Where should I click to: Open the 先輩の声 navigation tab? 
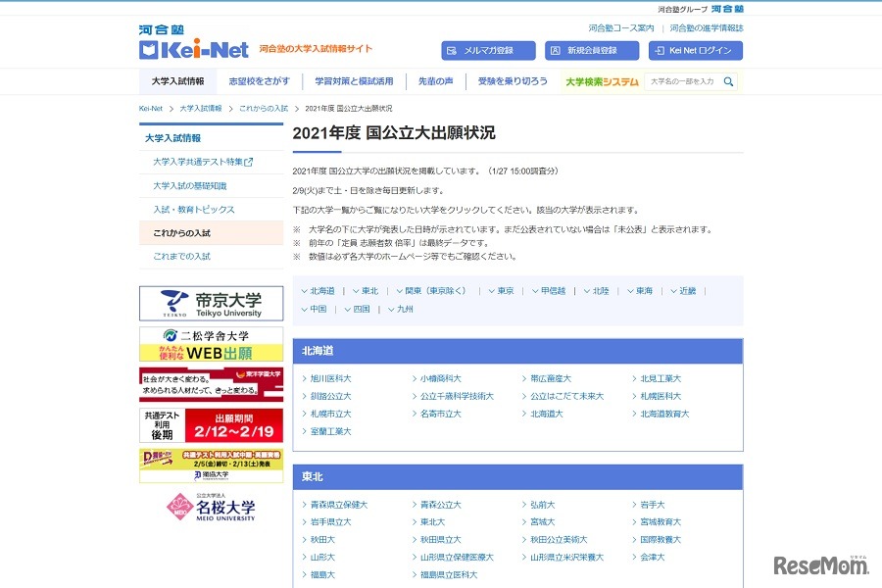click(435, 82)
